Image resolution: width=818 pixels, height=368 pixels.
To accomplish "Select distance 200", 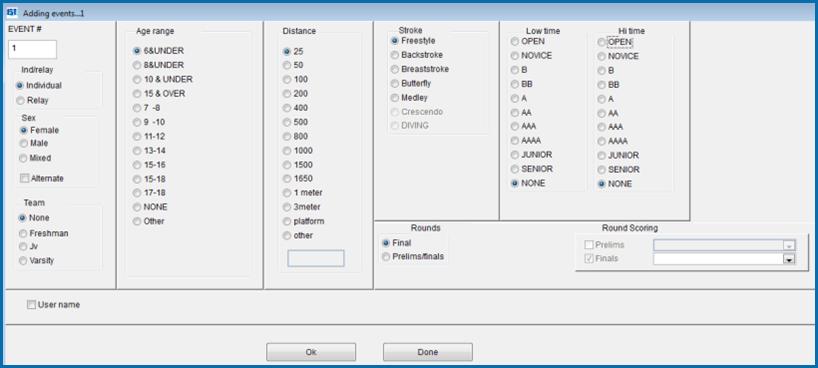I will pos(295,94).
